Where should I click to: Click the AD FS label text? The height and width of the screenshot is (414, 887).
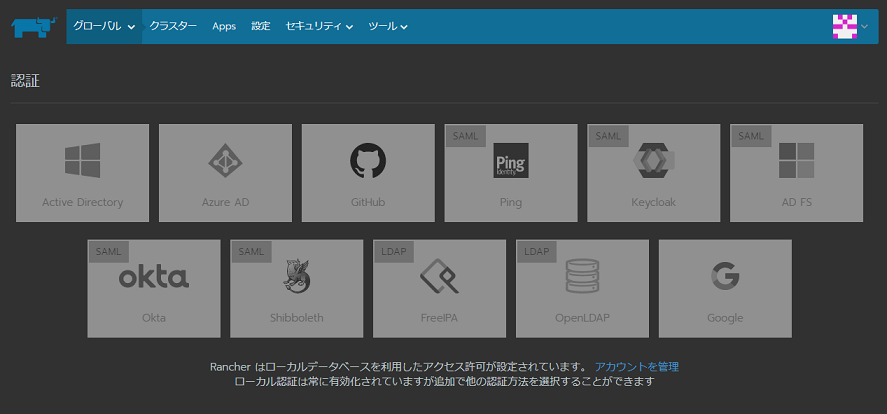click(796, 202)
